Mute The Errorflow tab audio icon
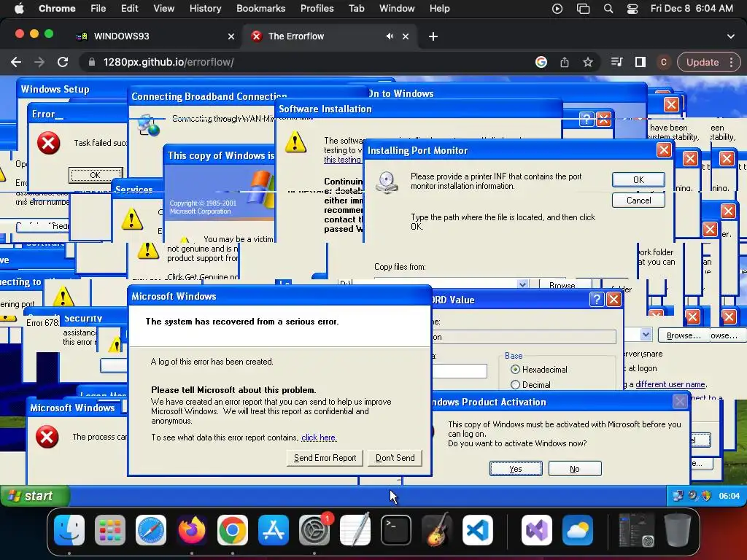 click(x=390, y=36)
